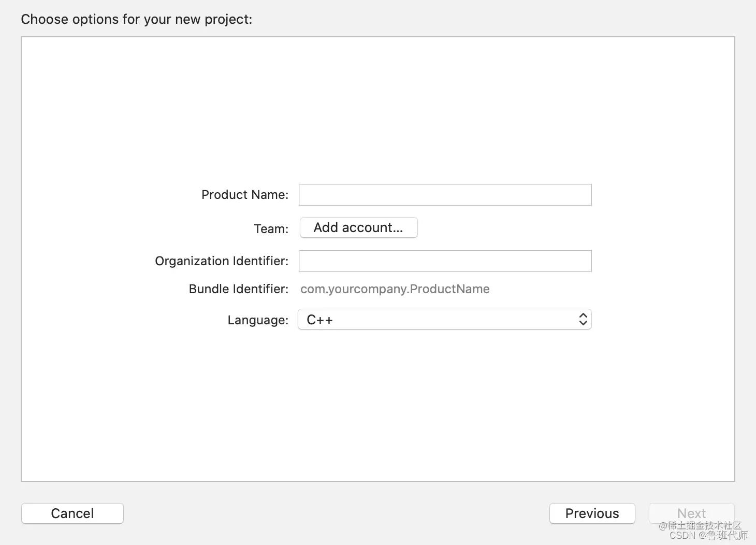This screenshot has width=756, height=545.
Task: Click the Add account... button
Action: [x=358, y=227]
